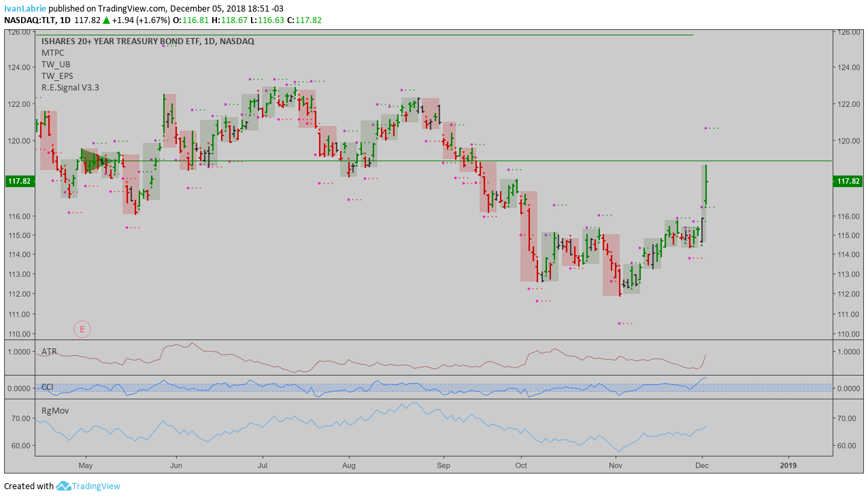Click the Jun label on the time axis
Viewport: 868px width, 498px height.
point(176,465)
